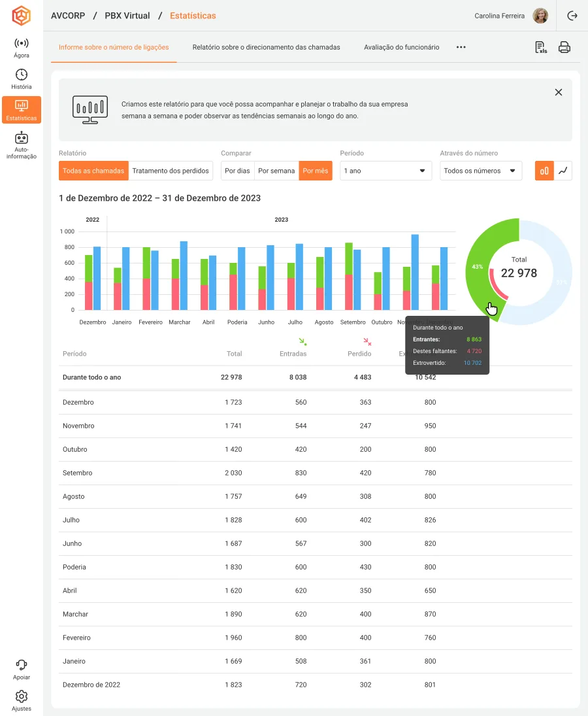This screenshot has height=716, width=588.
Task: Open the História clock icon
Action: pyautogui.click(x=22, y=75)
